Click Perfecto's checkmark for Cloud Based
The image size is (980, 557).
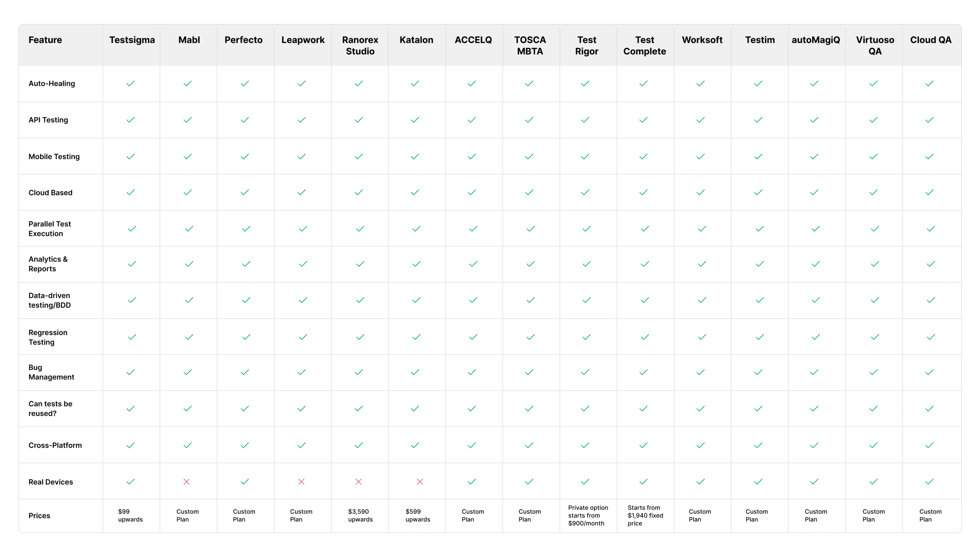[245, 192]
